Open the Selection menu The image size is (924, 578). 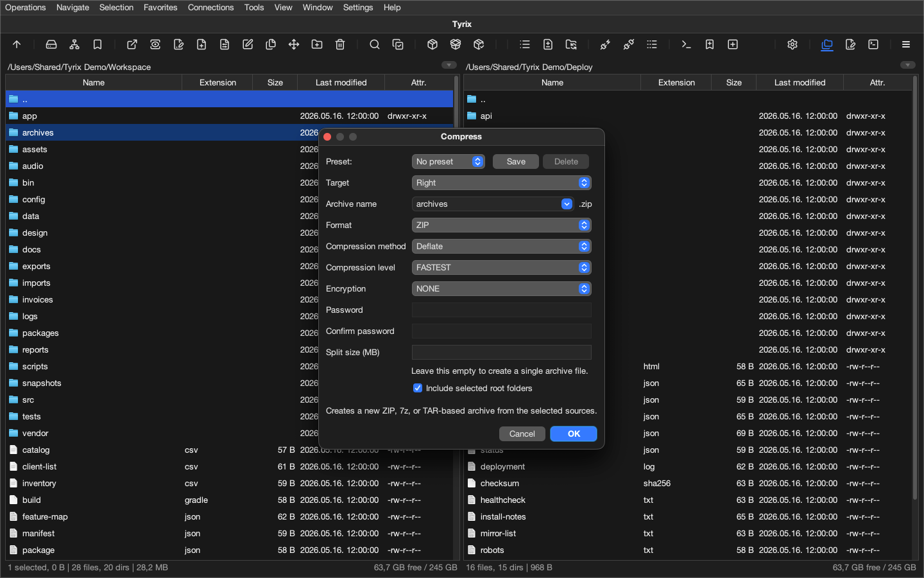pos(116,8)
